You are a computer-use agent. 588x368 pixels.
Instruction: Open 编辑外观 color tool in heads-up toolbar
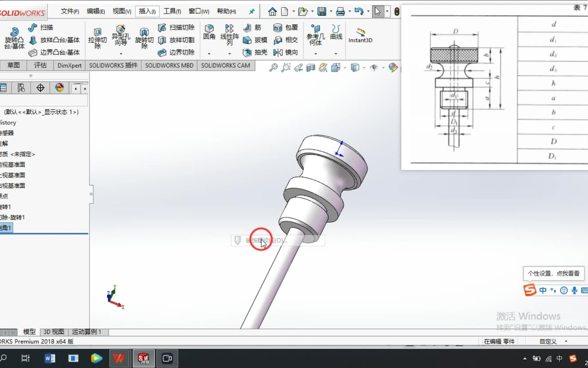click(392, 68)
